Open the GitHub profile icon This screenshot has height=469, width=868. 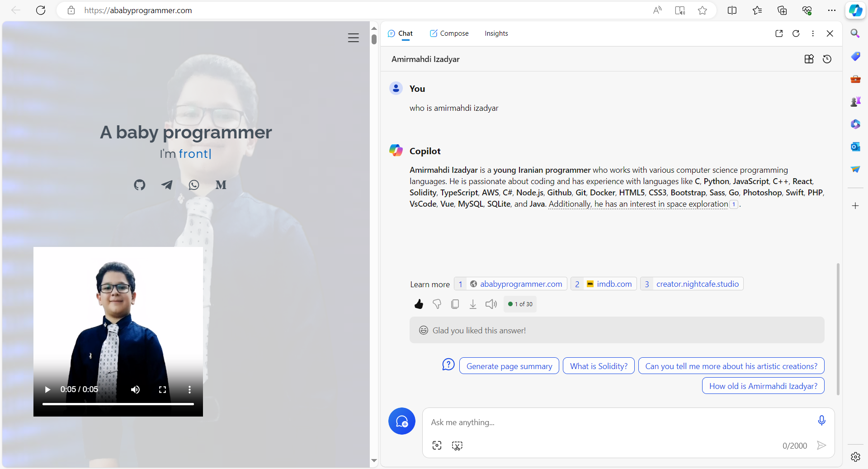click(140, 185)
